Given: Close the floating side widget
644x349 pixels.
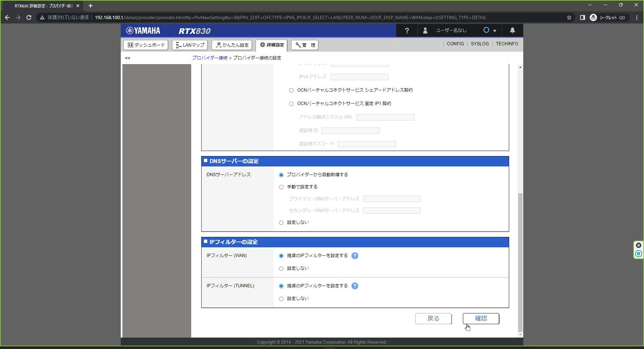Looking at the screenshot, I should tap(639, 245).
